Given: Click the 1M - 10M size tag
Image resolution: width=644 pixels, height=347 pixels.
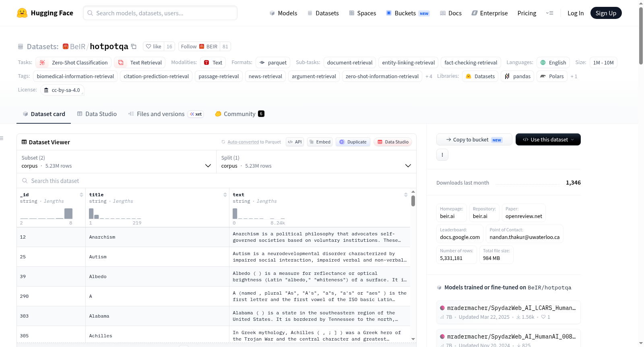Looking at the screenshot, I should tap(603, 62).
